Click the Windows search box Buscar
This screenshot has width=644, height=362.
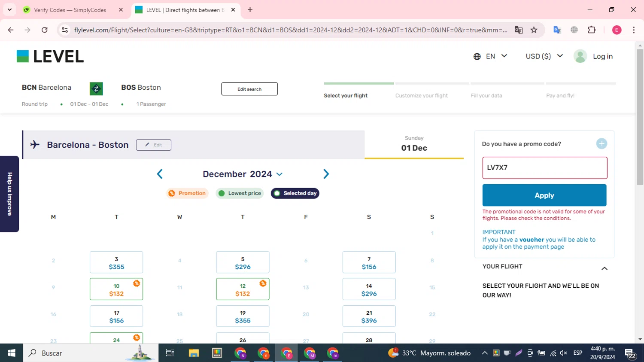tap(91, 353)
